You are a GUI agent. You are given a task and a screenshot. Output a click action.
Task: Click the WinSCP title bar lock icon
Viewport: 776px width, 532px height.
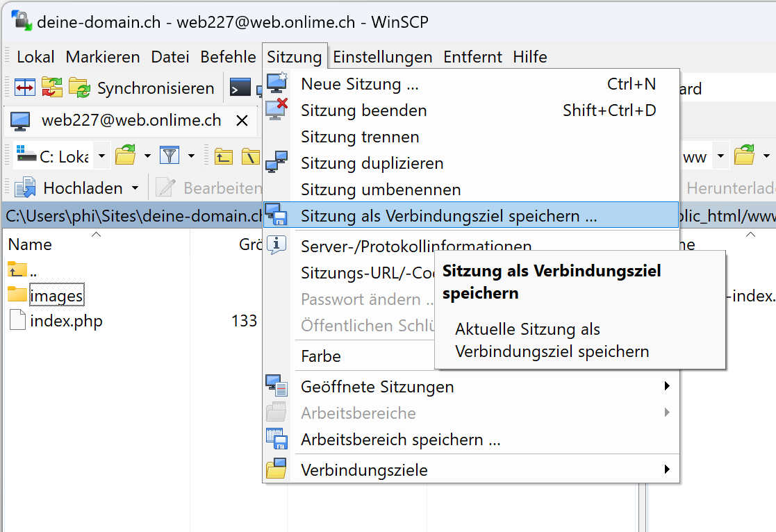coord(22,21)
